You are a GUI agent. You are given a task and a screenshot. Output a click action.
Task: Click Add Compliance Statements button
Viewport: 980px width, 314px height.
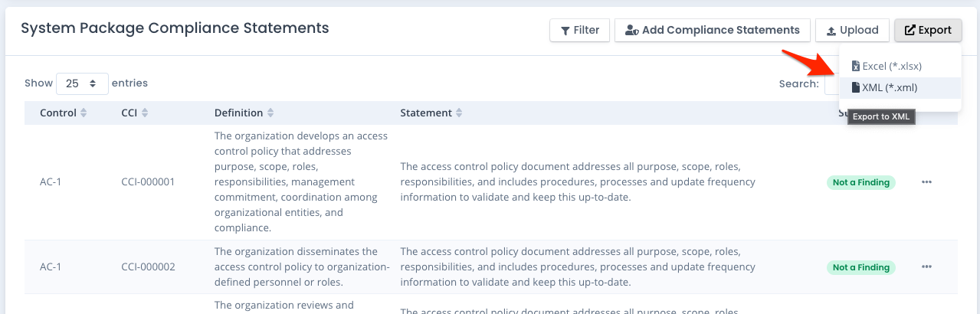pyautogui.click(x=712, y=30)
